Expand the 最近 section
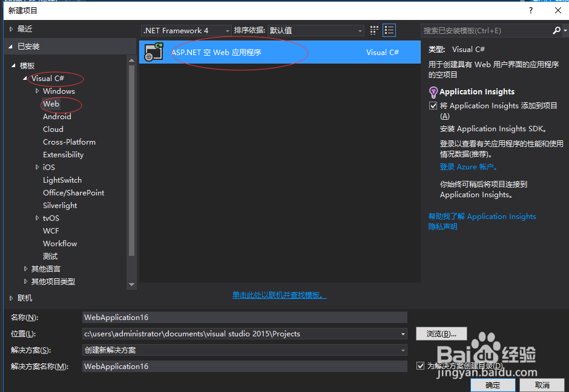The width and height of the screenshot is (569, 392). click(x=12, y=29)
